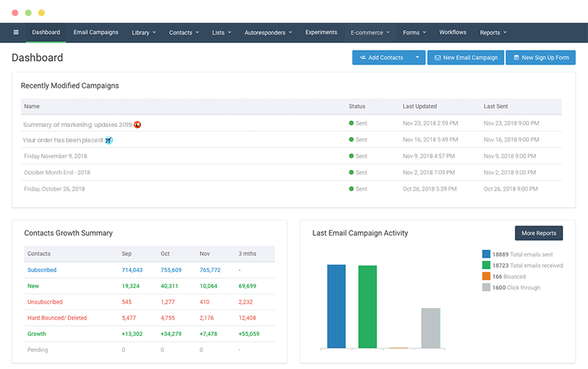Click the red badge icon beside marketing updates campaign

tap(137, 125)
